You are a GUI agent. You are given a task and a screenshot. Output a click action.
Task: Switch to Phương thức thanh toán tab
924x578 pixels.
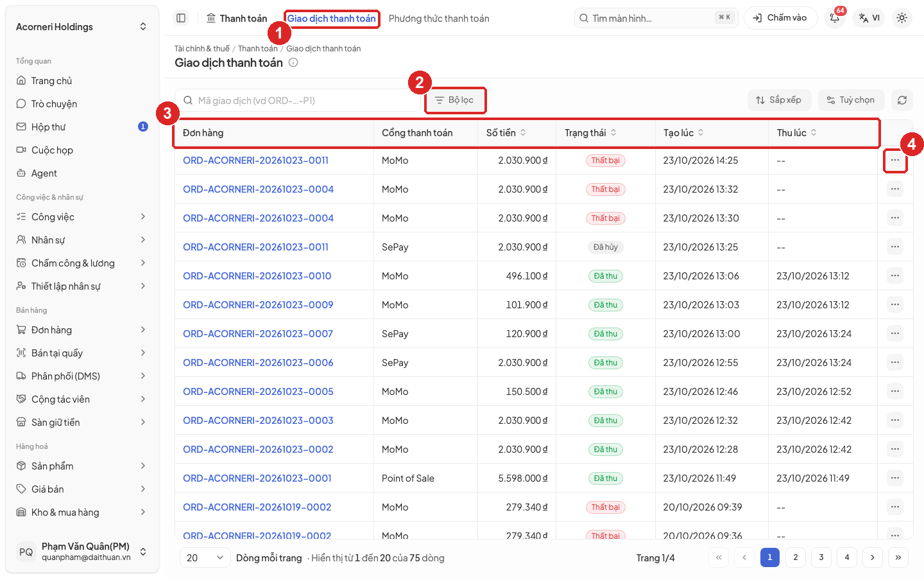(439, 19)
